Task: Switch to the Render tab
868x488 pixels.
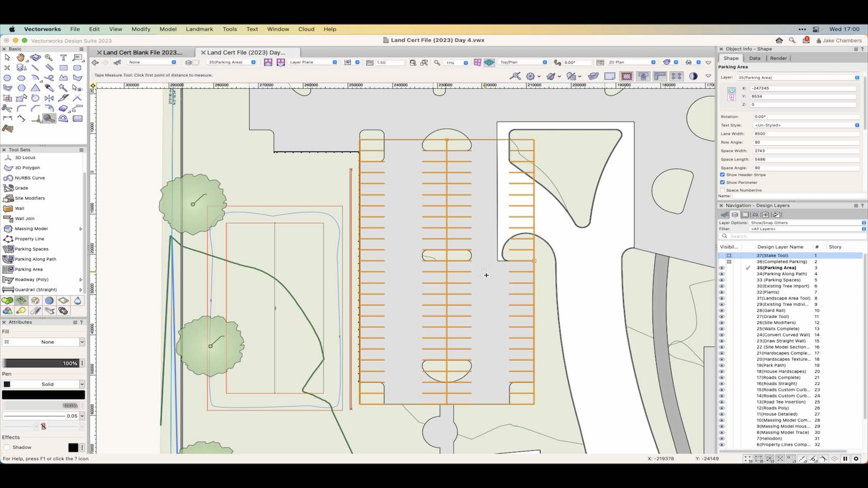Action: click(x=778, y=58)
